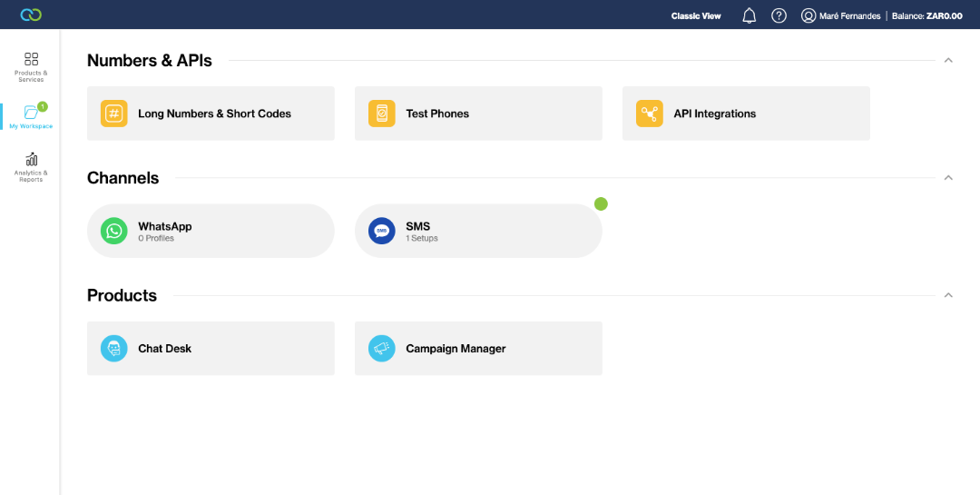Click the Test Phones icon
This screenshot has width=980, height=495.
coord(381,114)
